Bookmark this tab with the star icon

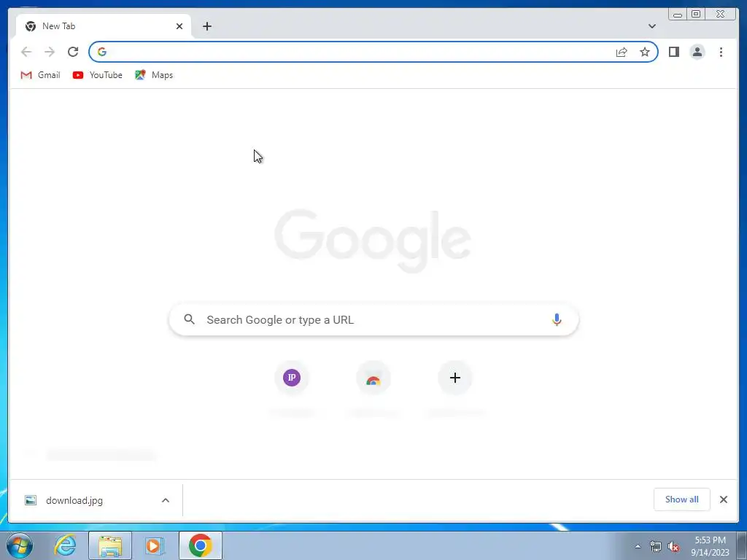pyautogui.click(x=645, y=52)
